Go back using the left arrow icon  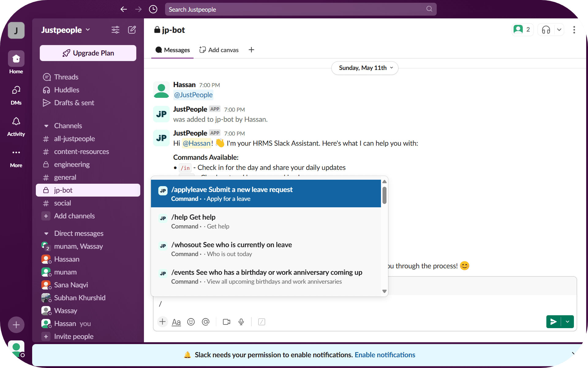[124, 9]
